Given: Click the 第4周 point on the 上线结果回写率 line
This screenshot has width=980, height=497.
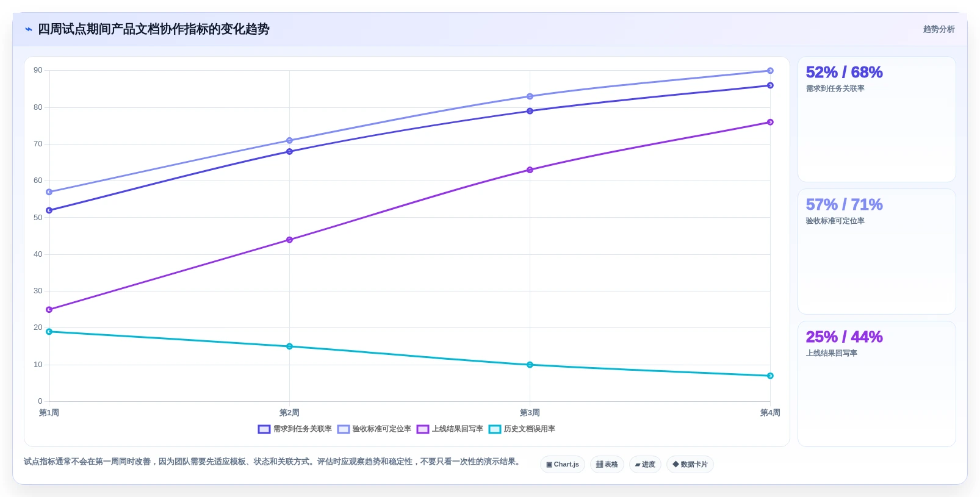Looking at the screenshot, I should (770, 122).
